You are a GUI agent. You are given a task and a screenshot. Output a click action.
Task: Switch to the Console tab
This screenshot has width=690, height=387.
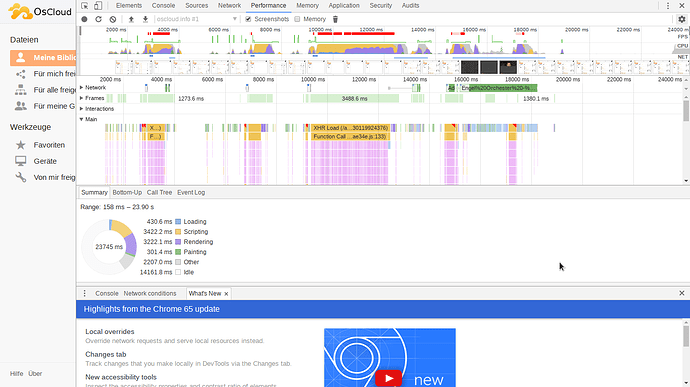point(163,6)
